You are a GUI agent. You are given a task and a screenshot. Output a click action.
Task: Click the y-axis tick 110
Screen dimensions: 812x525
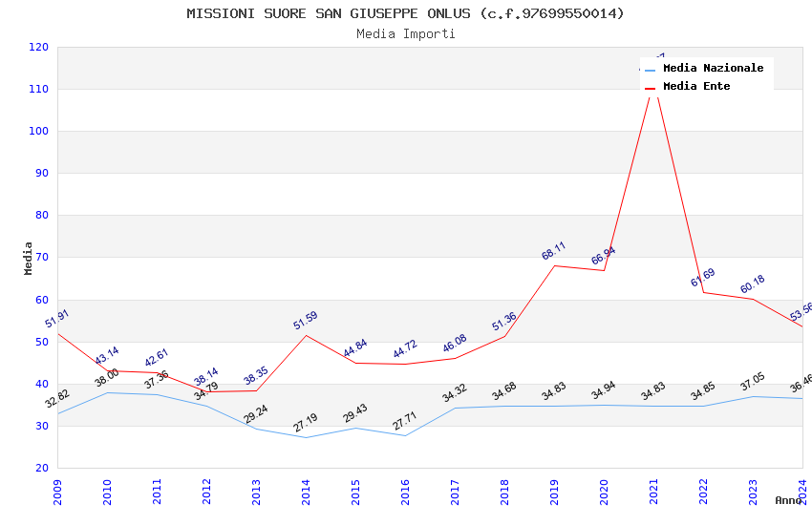click(38, 89)
